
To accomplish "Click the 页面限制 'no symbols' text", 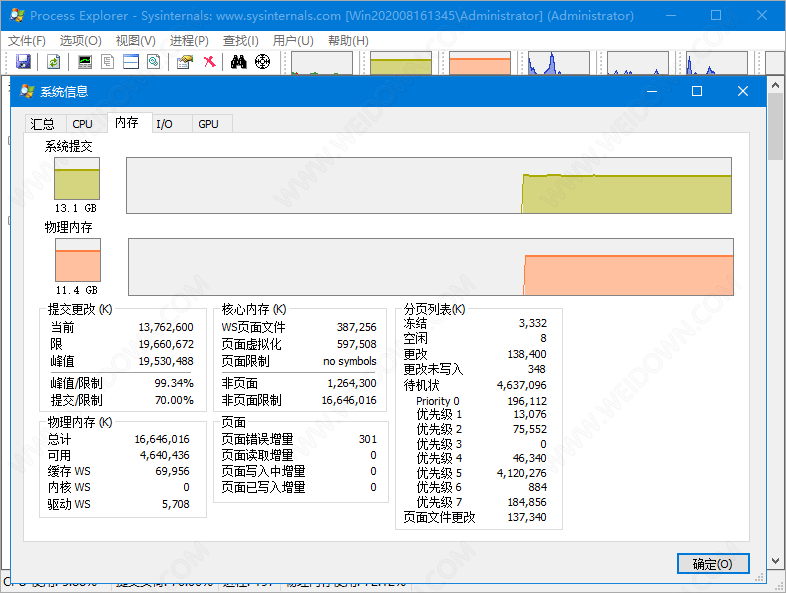I will [350, 361].
